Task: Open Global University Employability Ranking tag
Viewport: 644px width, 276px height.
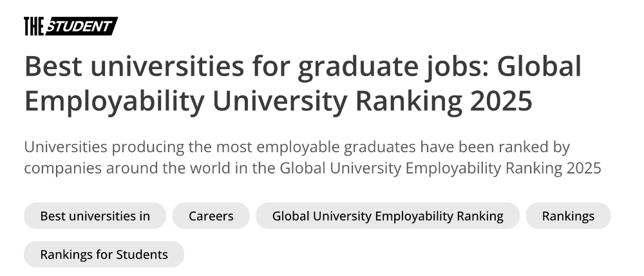Action: 388,216
